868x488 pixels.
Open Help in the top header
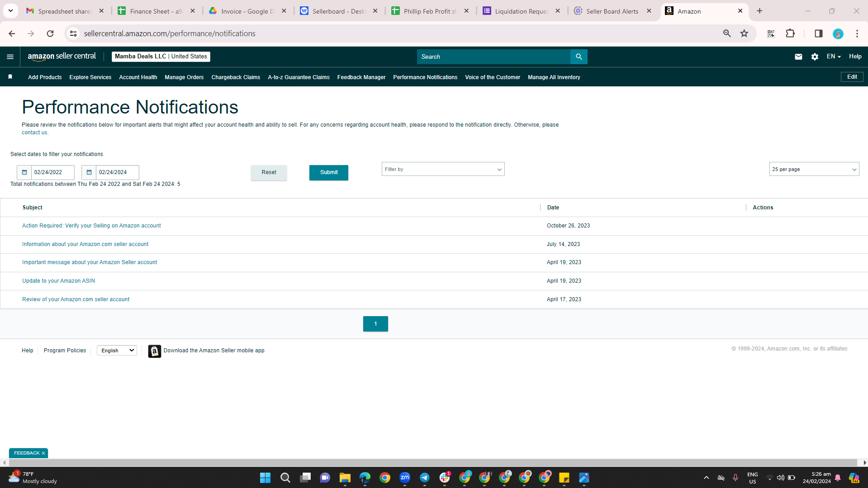click(x=855, y=57)
